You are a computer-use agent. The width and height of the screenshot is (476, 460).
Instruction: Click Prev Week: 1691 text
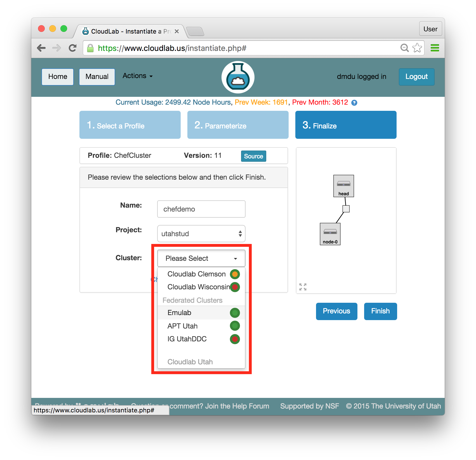[261, 102]
